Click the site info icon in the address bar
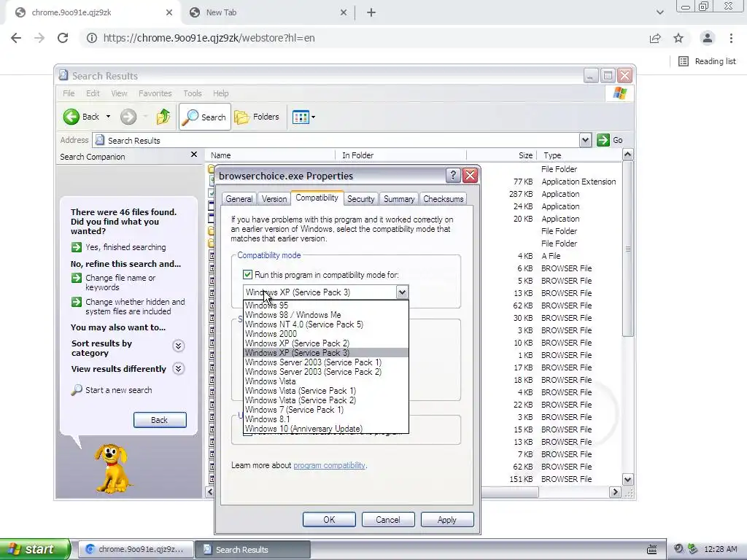 tap(92, 38)
